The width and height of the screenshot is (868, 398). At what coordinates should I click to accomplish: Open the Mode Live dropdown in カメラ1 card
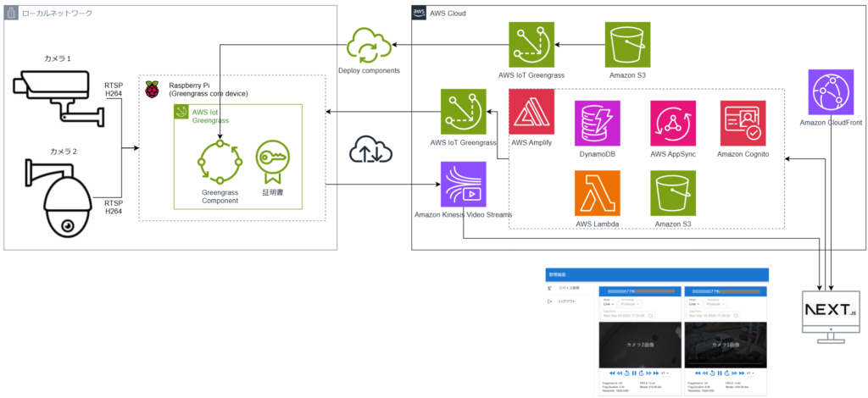click(695, 304)
